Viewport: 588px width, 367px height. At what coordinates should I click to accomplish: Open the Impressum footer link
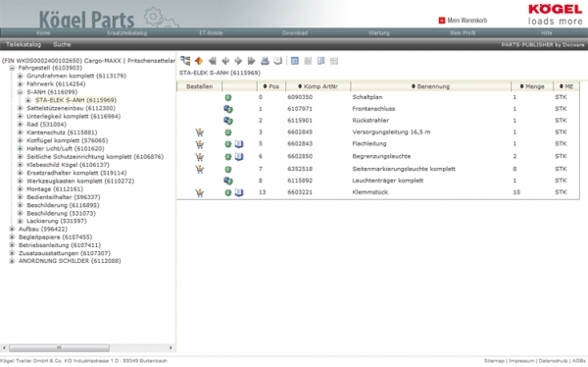(x=521, y=361)
